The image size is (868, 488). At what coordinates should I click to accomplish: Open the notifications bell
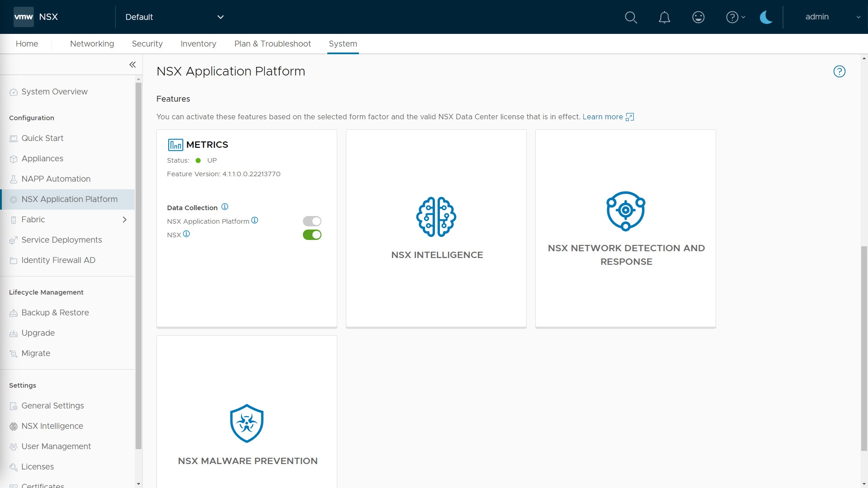click(664, 17)
